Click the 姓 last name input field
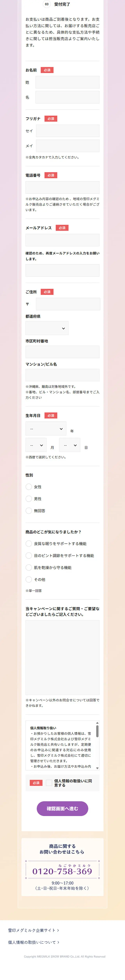 pyautogui.click(x=67, y=82)
